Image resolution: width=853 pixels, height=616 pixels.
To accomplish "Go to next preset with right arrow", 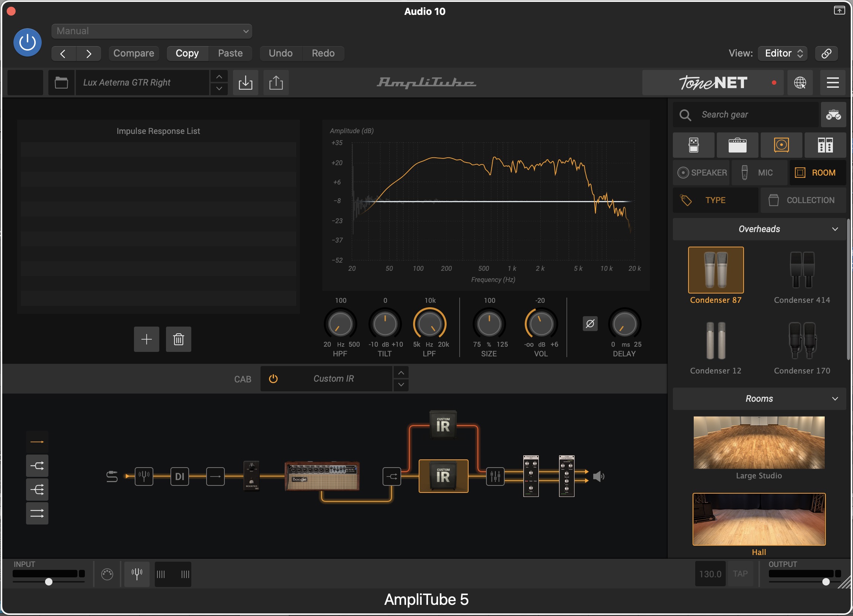I will pos(89,54).
